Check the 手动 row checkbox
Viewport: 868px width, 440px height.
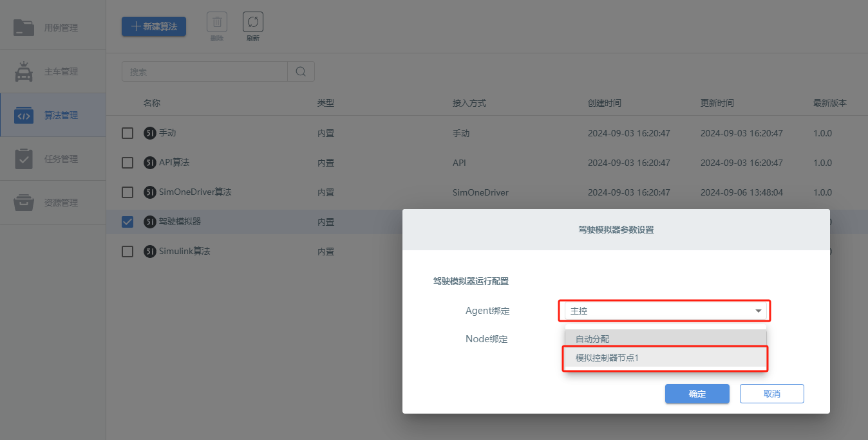(127, 133)
